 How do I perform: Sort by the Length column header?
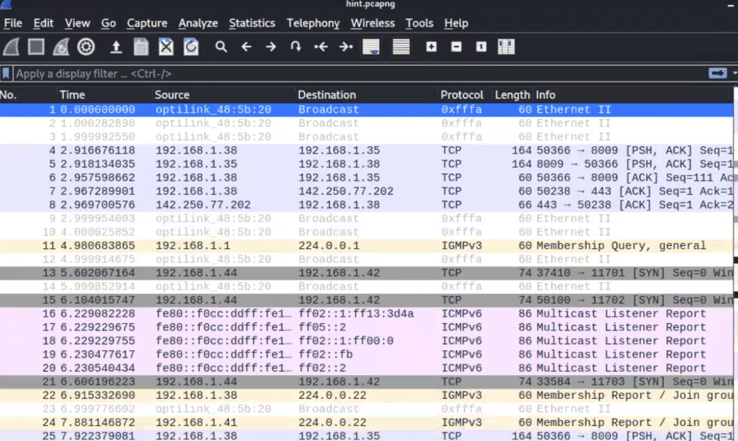tap(512, 95)
